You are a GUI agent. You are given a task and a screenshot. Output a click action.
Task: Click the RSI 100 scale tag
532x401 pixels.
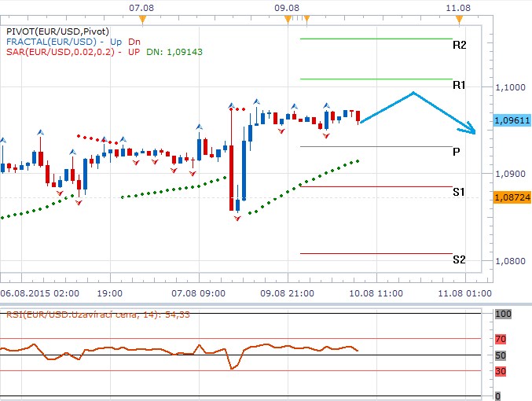(x=502, y=314)
